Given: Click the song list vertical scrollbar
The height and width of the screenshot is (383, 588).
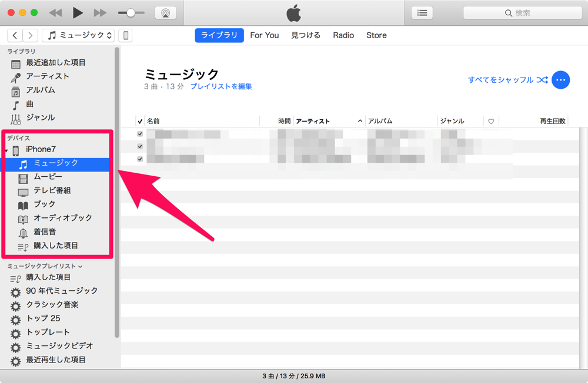Looking at the screenshot, I should [x=583, y=247].
